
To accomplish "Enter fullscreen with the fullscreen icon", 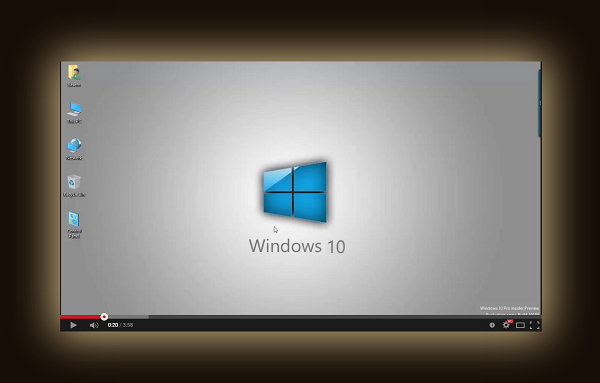I will pos(535,325).
